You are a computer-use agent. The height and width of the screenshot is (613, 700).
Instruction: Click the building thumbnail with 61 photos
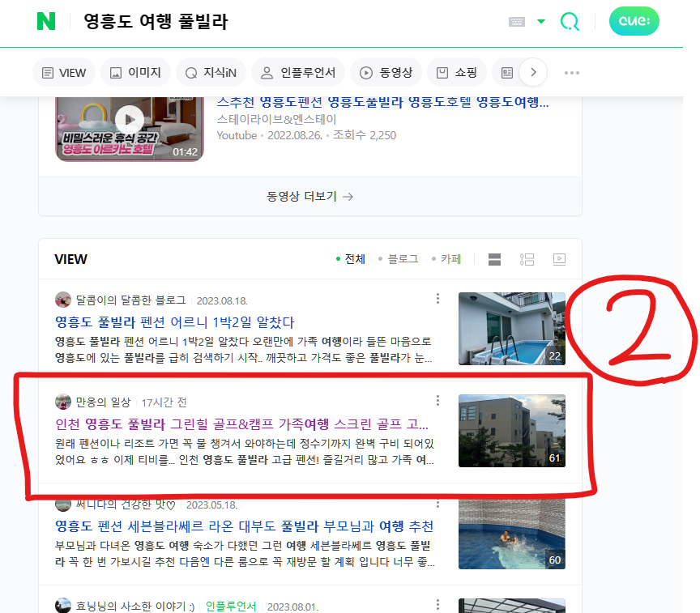[x=511, y=431]
